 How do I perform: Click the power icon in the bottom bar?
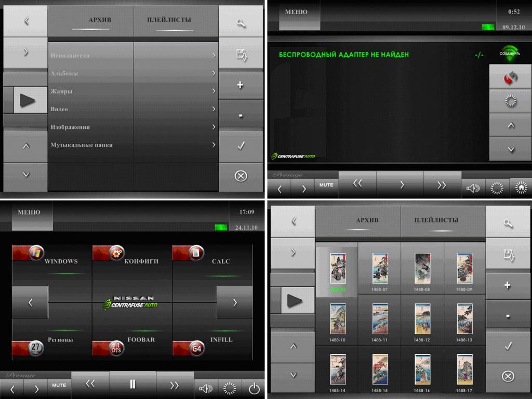(254, 387)
